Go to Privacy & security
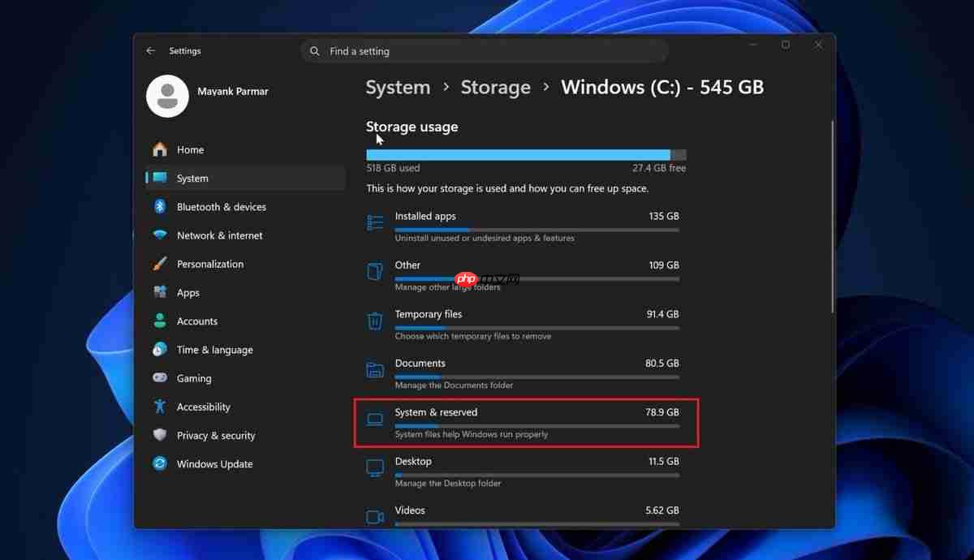Viewport: 974px width, 560px height. (x=245, y=435)
